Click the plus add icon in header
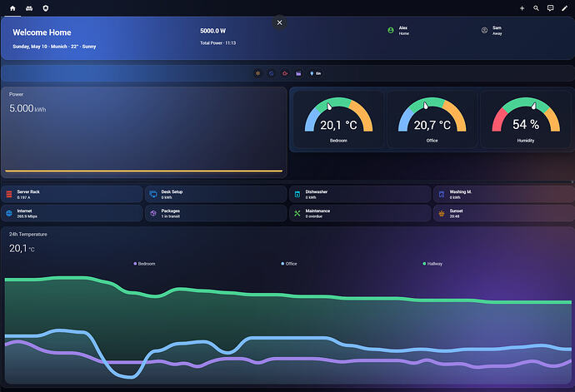 pyautogui.click(x=522, y=8)
